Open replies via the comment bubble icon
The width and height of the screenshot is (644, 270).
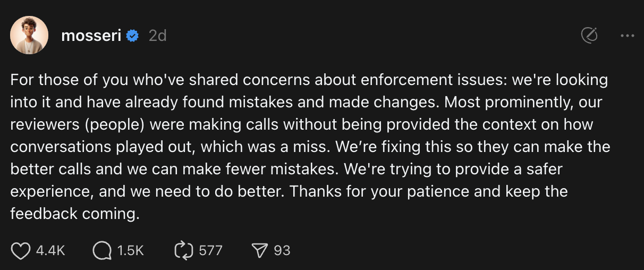click(x=101, y=251)
